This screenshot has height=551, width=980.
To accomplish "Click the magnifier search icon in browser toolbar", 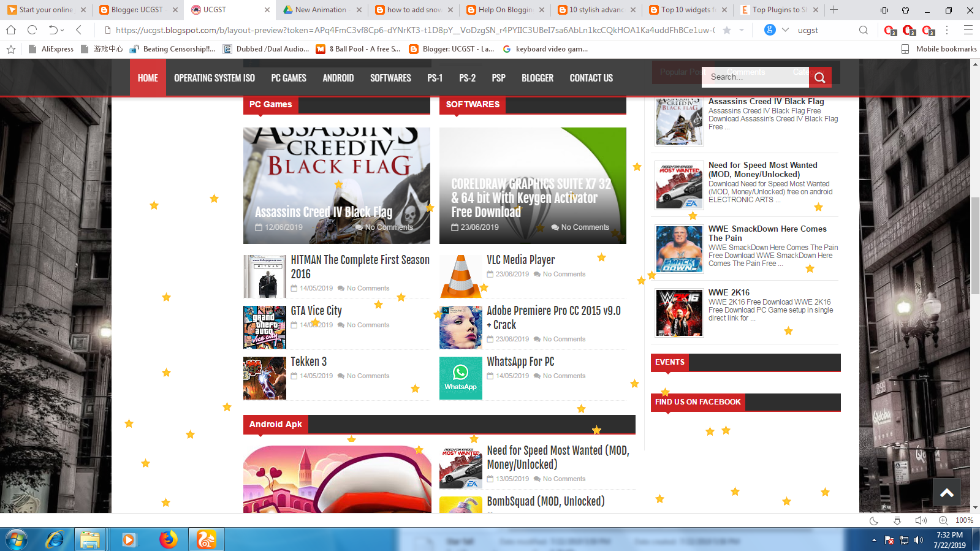I will tap(864, 30).
